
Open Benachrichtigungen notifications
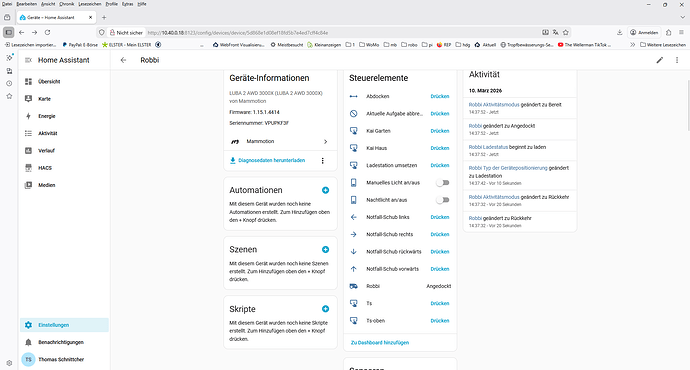[x=64, y=342]
